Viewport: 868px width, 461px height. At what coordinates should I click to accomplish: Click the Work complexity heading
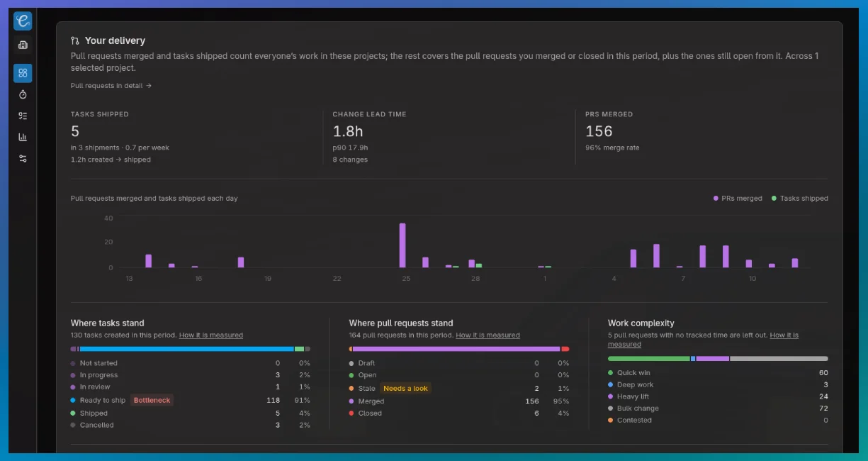click(x=641, y=323)
